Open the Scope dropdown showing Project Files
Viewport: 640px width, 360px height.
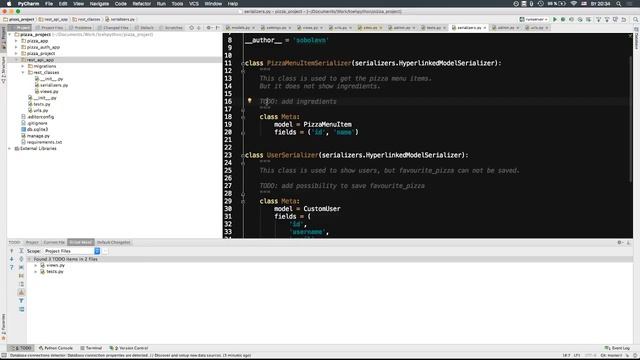(72, 251)
